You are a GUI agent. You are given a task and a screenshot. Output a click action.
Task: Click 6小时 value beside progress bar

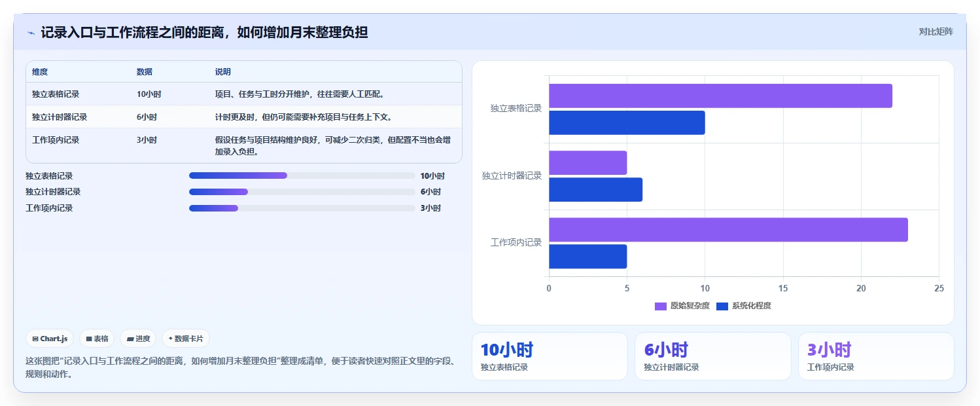click(x=430, y=192)
